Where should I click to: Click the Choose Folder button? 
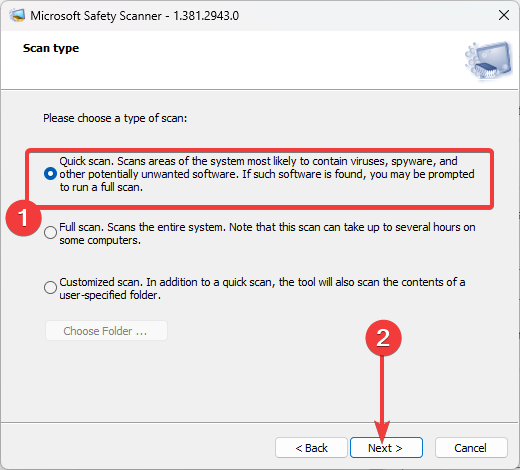click(106, 331)
